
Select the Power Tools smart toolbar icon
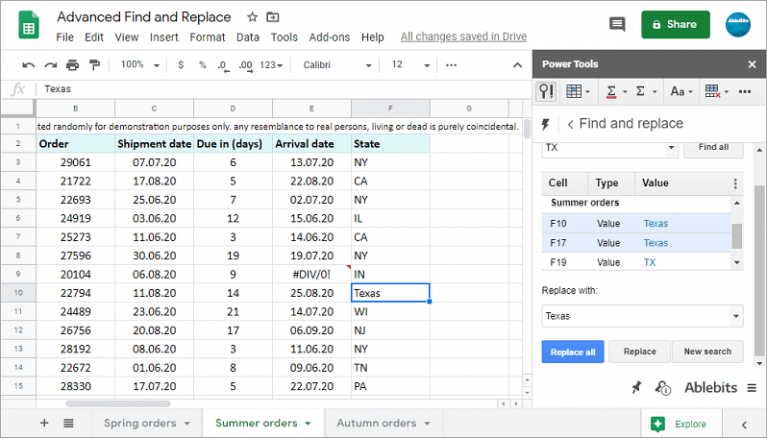(546, 91)
